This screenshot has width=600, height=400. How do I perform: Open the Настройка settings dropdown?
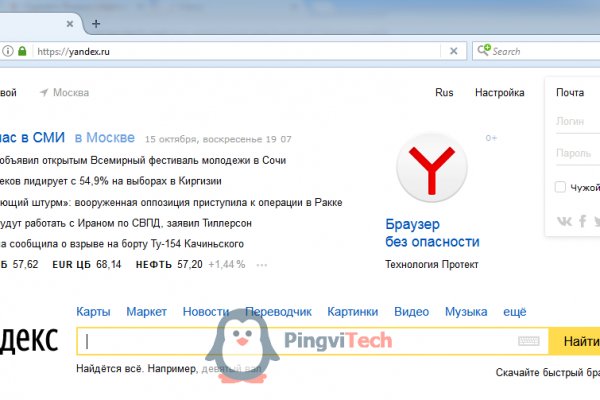(x=499, y=93)
